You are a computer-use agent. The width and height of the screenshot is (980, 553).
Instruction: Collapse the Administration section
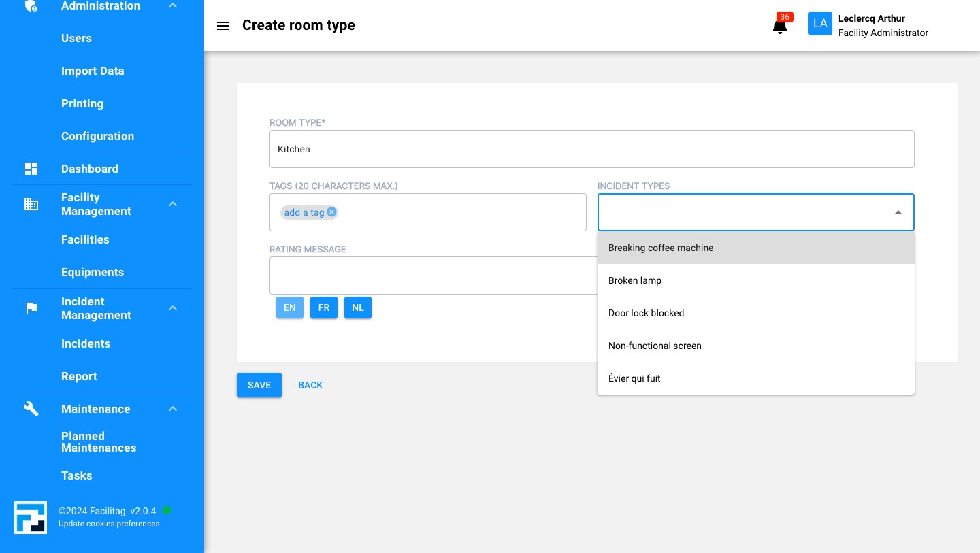point(173,5)
